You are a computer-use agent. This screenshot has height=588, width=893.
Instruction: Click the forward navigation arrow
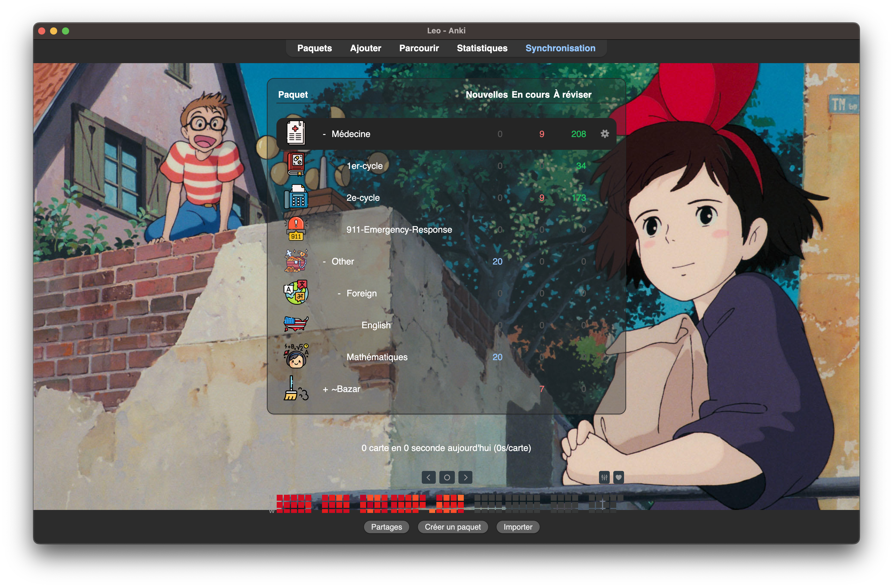pyautogui.click(x=466, y=476)
